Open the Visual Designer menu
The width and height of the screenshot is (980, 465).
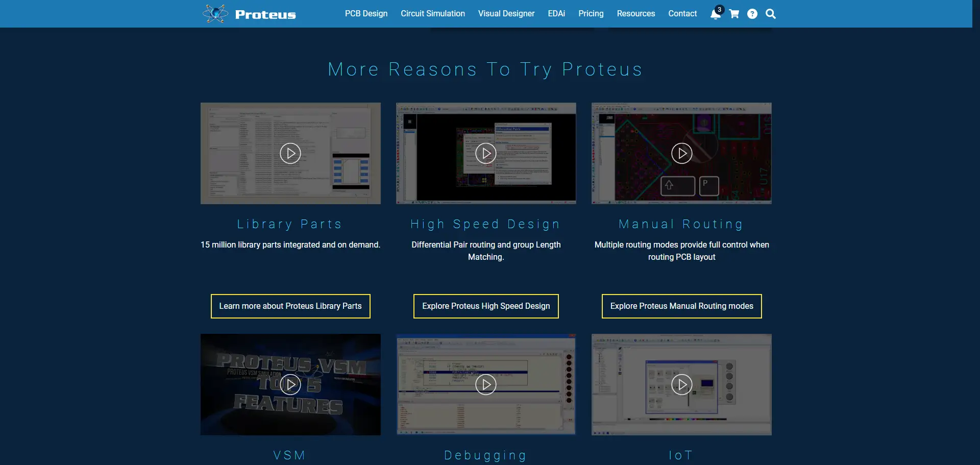pos(506,14)
